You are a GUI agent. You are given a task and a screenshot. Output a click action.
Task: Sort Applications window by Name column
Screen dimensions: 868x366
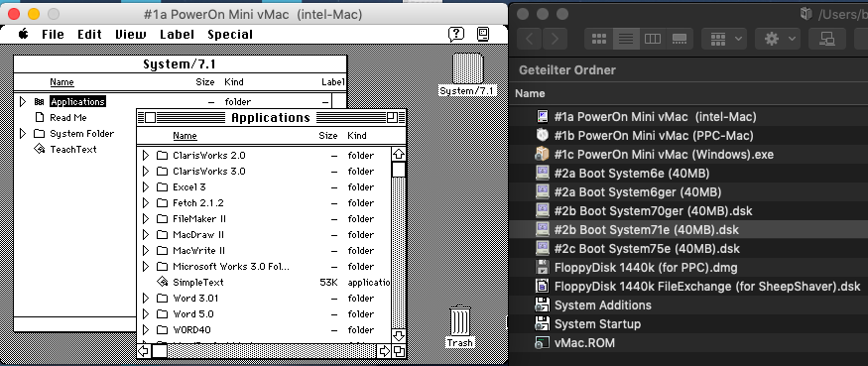(x=185, y=135)
